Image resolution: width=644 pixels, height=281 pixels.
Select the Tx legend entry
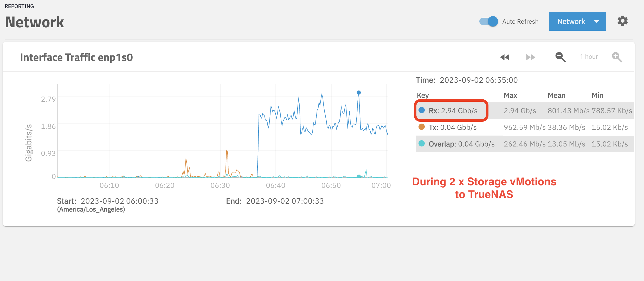click(x=452, y=127)
